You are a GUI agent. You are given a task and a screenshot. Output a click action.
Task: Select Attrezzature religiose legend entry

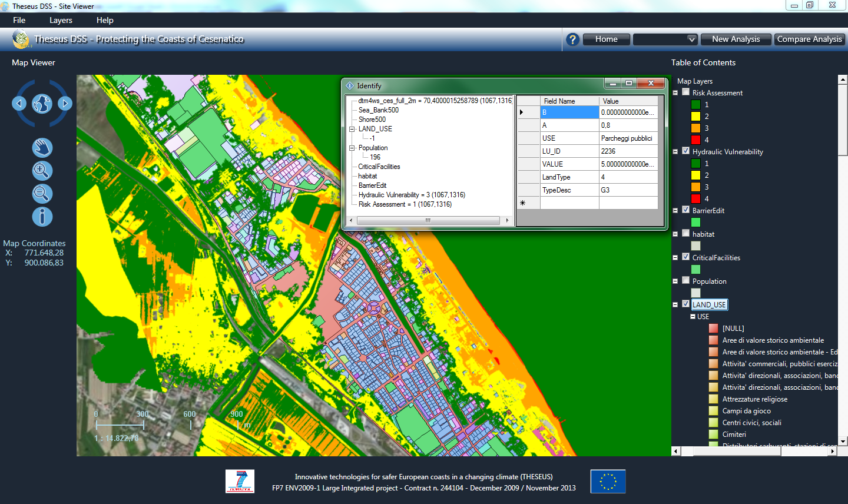(755, 399)
